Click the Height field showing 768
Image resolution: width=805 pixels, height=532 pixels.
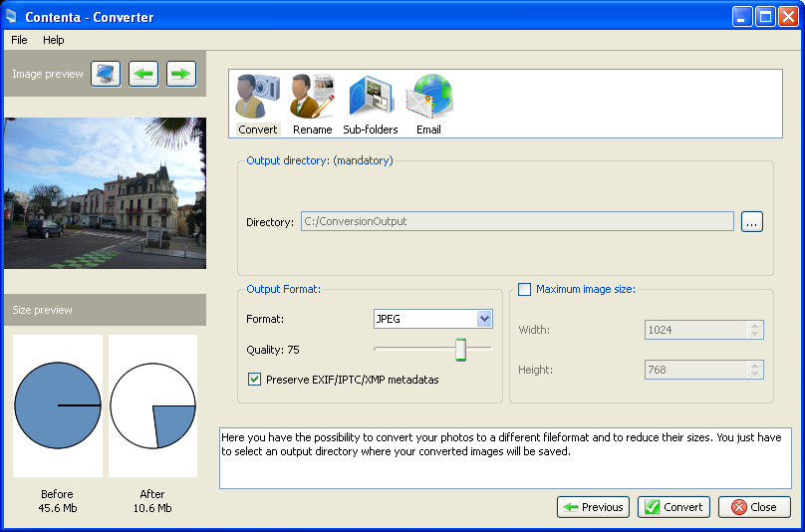tap(703, 370)
